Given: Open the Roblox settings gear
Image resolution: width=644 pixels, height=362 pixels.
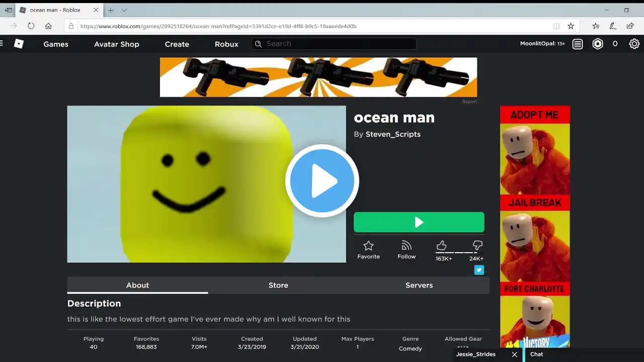Looking at the screenshot, I should tap(634, 44).
